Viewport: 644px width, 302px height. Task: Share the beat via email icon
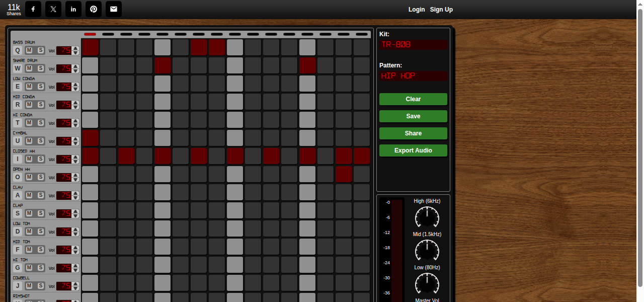(114, 9)
